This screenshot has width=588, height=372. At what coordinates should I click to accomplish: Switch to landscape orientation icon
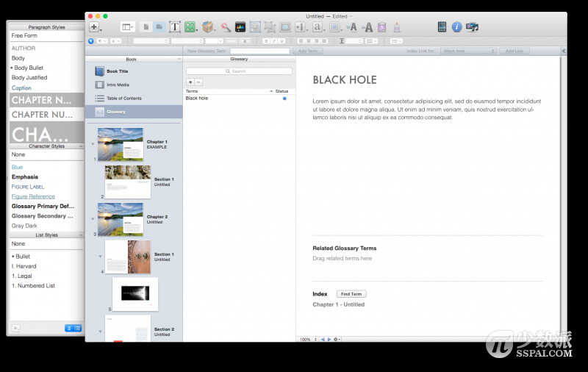(159, 27)
